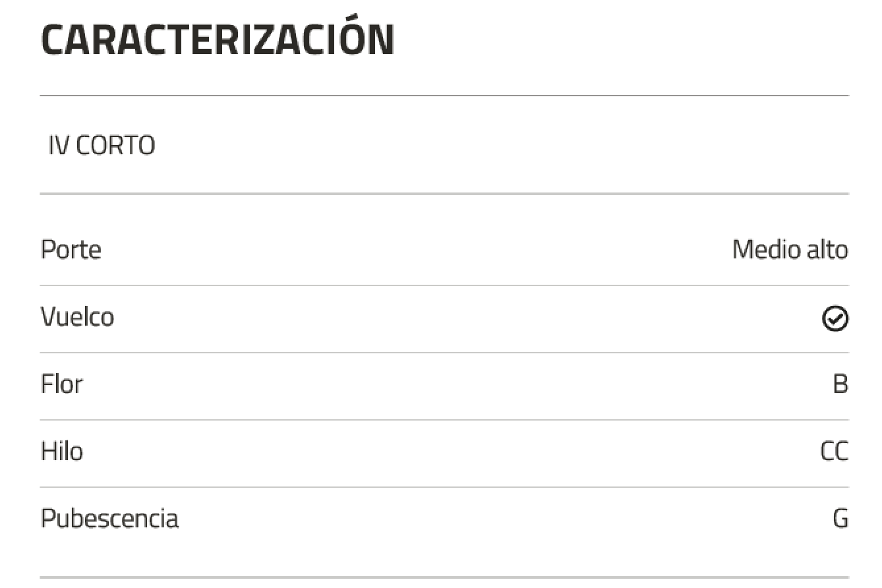Click the word CORTO in the subtitle
This screenshot has height=588, width=882.
(x=115, y=146)
